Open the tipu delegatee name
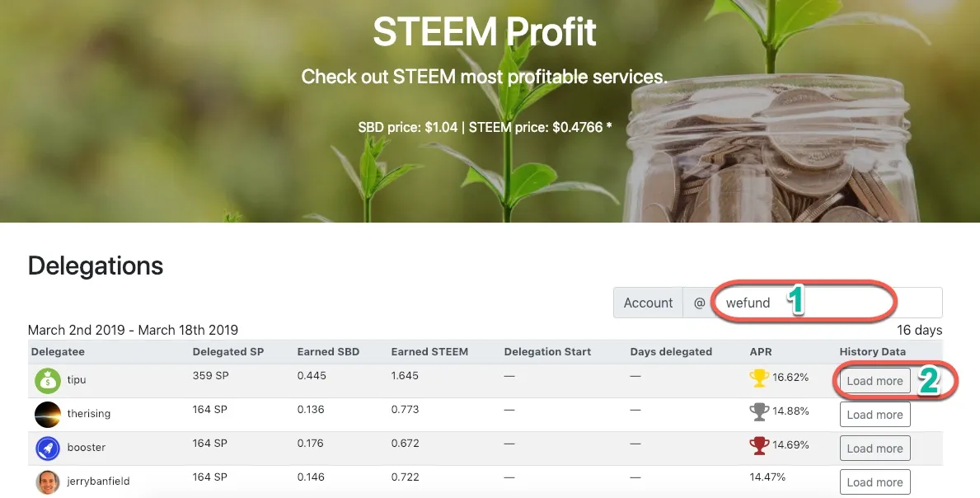The image size is (980, 498). coord(77,380)
